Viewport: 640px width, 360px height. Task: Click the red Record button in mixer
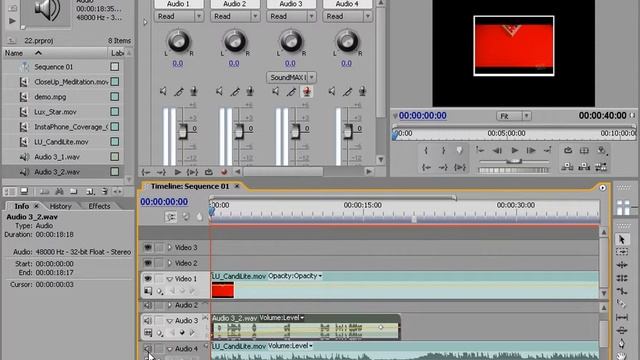(224, 172)
